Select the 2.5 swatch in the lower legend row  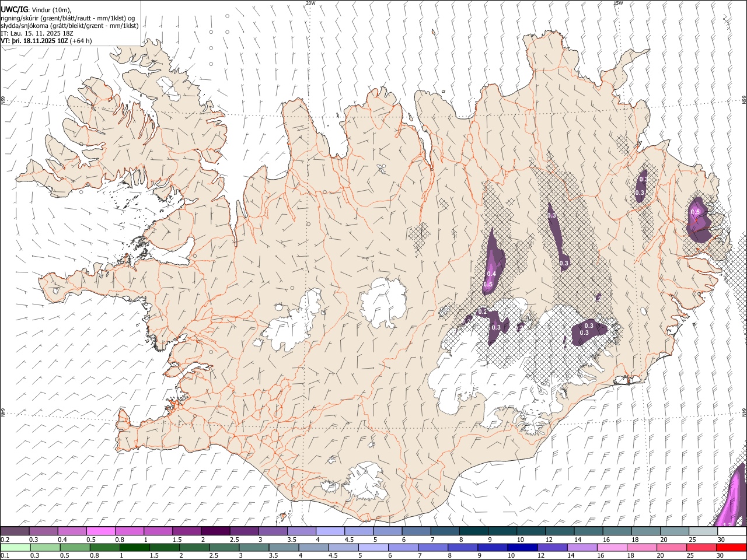pos(224,548)
